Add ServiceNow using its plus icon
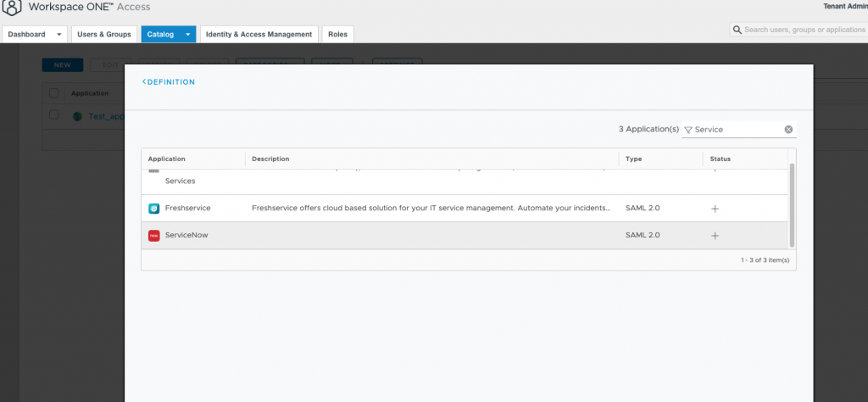868x402 pixels. click(x=715, y=235)
